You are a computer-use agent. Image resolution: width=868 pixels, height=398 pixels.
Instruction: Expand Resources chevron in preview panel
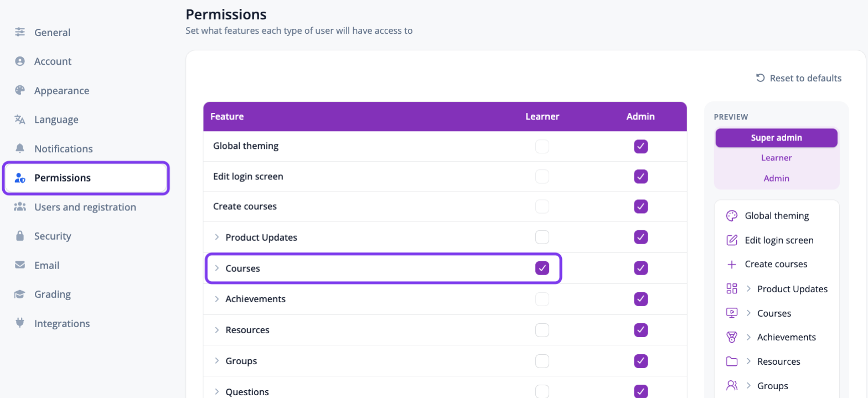pyautogui.click(x=748, y=361)
